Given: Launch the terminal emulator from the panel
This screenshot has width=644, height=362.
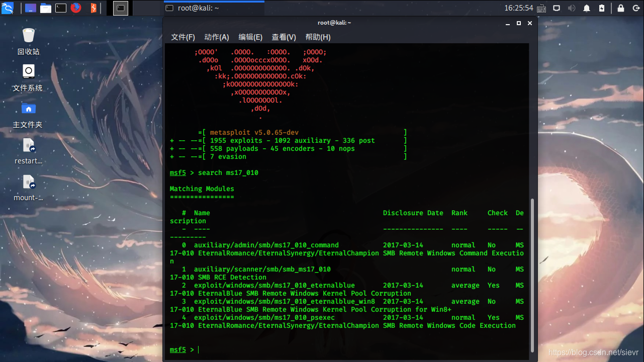Looking at the screenshot, I should pos(61,8).
